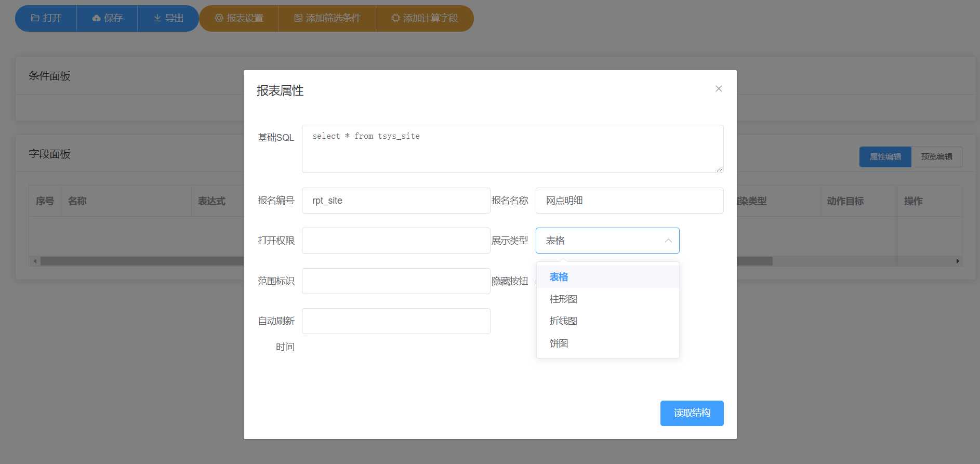Select 表格 in the dropdown list

608,277
